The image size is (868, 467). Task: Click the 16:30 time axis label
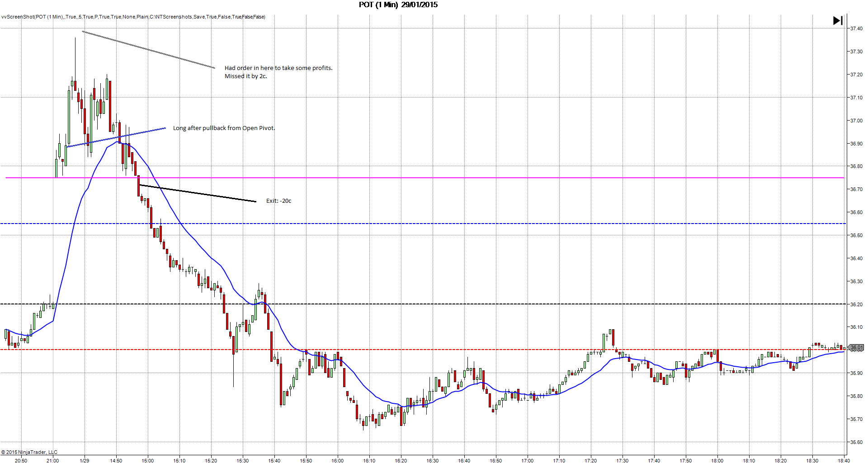point(433,461)
